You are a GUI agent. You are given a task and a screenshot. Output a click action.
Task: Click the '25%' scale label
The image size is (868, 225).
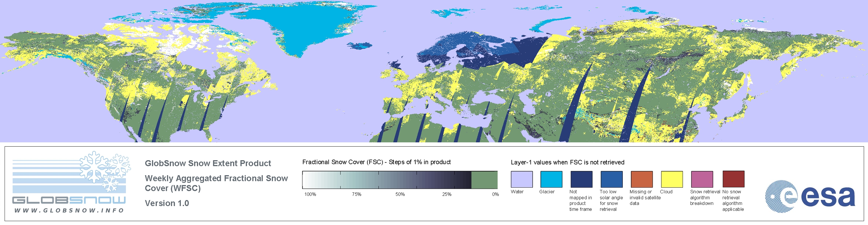click(447, 194)
